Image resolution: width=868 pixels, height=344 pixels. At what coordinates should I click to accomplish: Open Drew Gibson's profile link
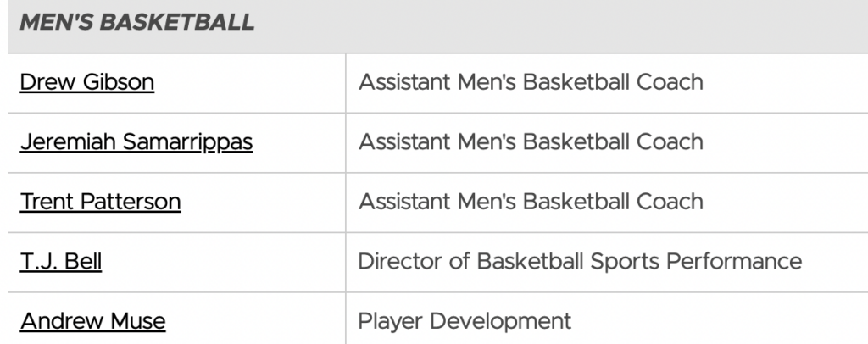coord(86,82)
